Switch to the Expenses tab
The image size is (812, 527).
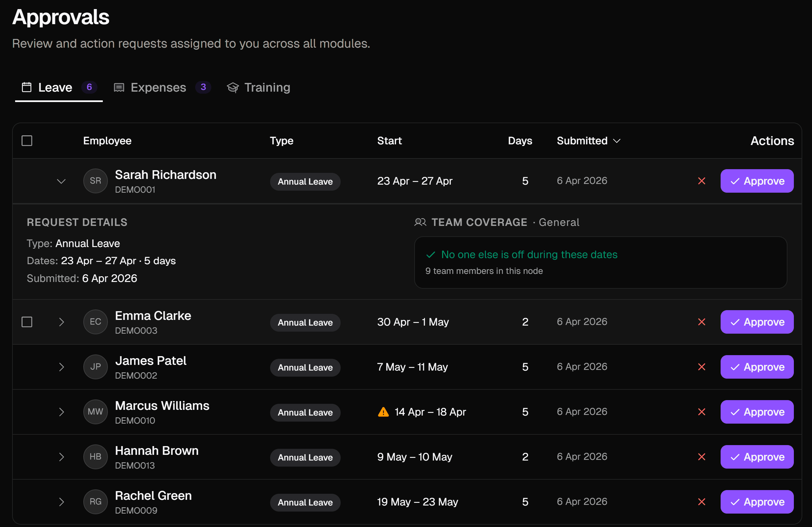(x=158, y=88)
